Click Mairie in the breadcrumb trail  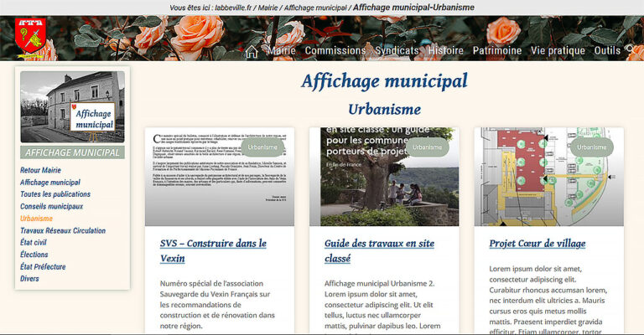point(267,8)
